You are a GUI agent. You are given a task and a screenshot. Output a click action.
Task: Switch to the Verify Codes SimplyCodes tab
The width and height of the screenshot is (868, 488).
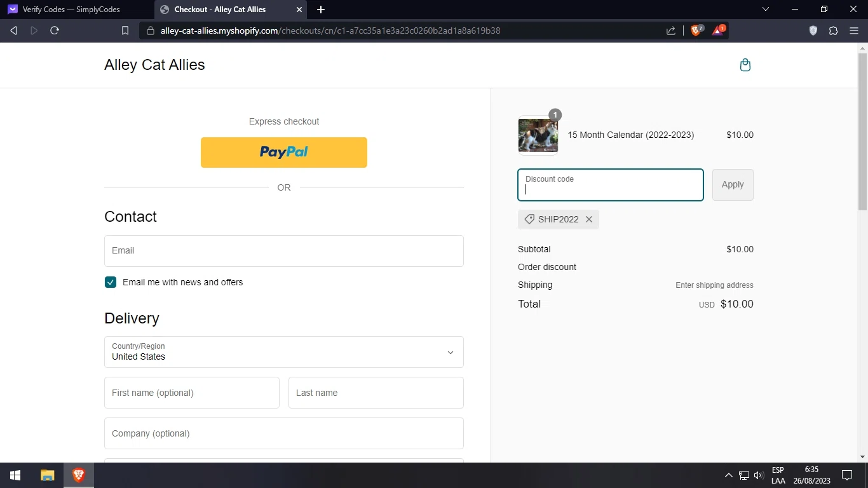76,10
